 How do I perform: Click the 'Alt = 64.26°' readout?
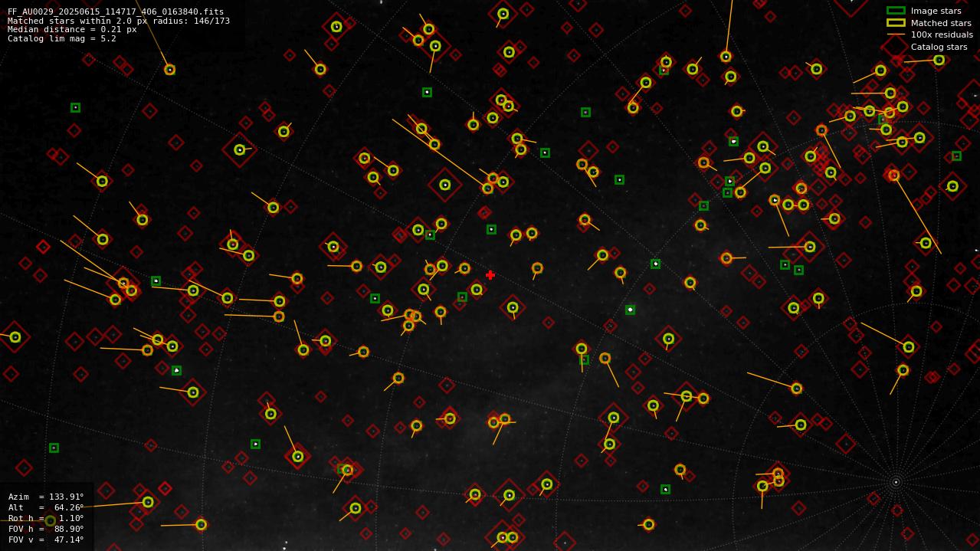click(x=46, y=507)
